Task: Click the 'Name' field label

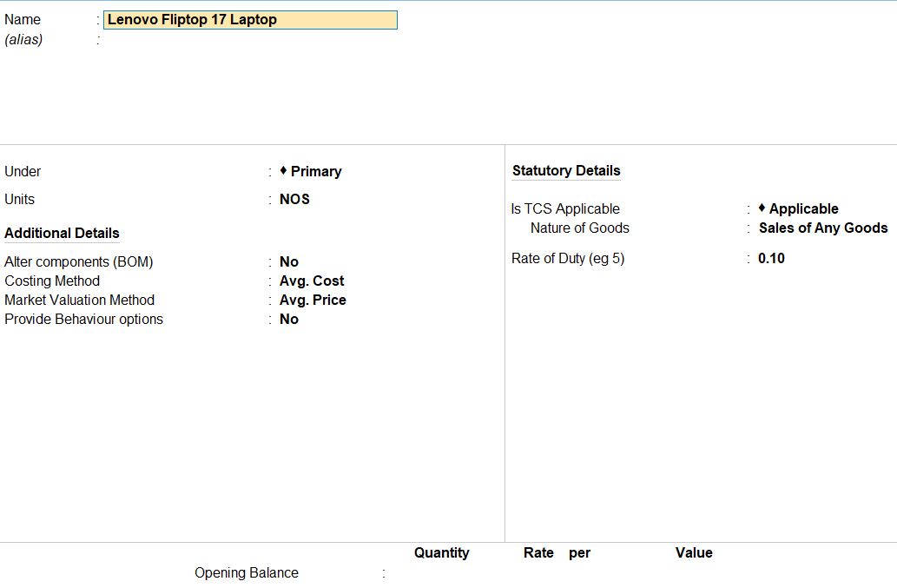Action: pos(23,19)
